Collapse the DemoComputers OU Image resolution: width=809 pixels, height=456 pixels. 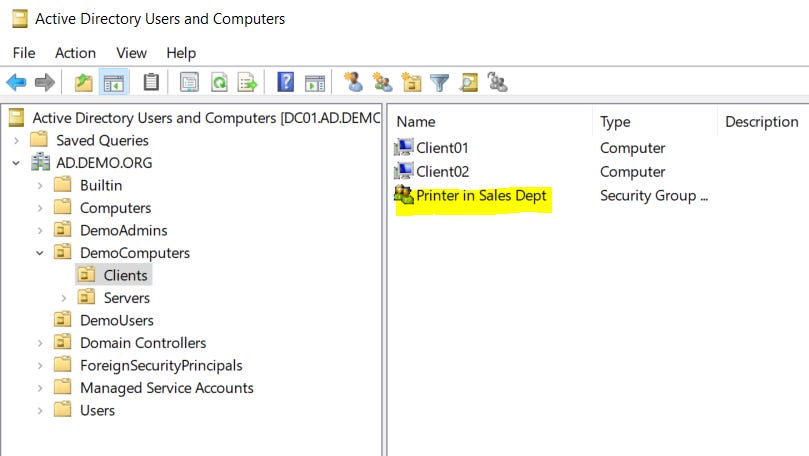pos(40,253)
